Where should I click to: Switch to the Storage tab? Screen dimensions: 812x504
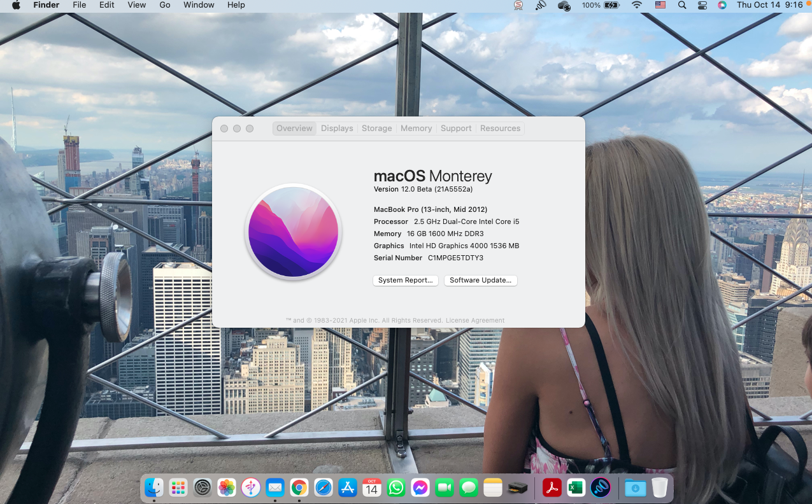tap(377, 129)
